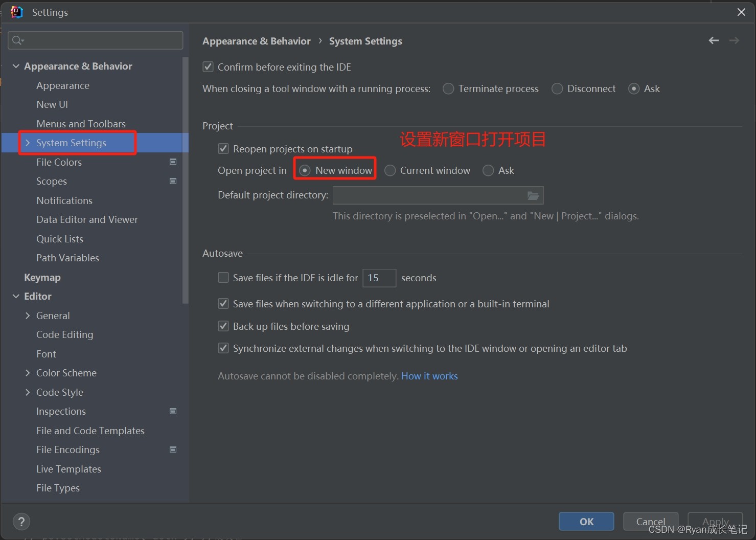Open the Live Templates page
The image size is (756, 540).
68,469
